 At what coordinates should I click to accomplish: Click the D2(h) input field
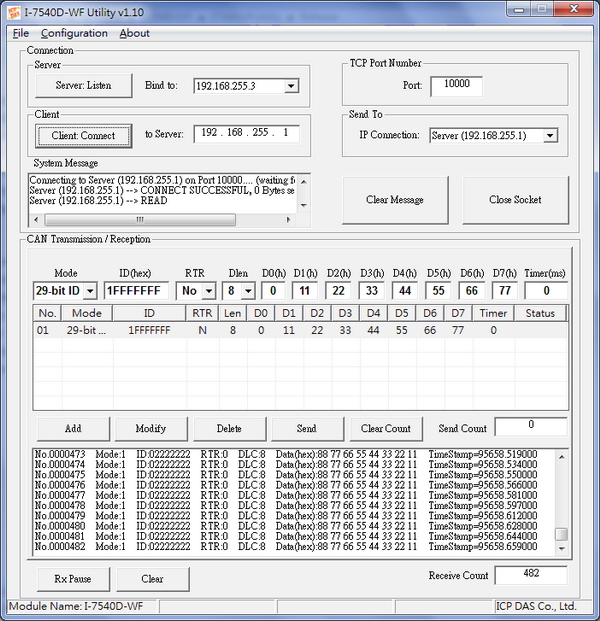(338, 291)
